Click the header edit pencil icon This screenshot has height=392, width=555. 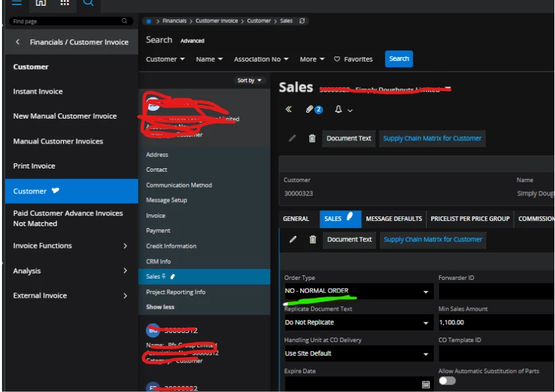292,138
